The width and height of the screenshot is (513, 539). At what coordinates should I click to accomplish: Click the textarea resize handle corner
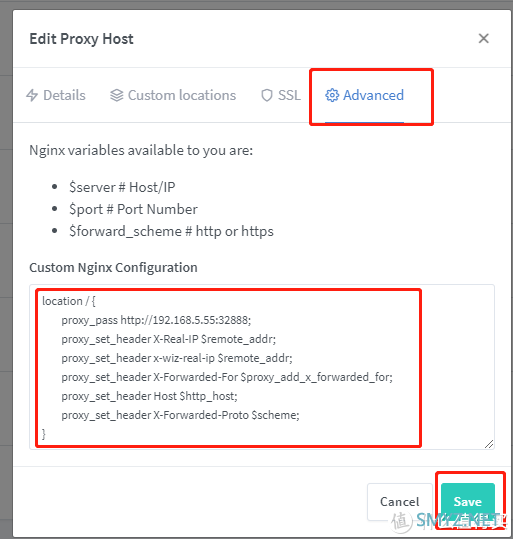tap(489, 444)
